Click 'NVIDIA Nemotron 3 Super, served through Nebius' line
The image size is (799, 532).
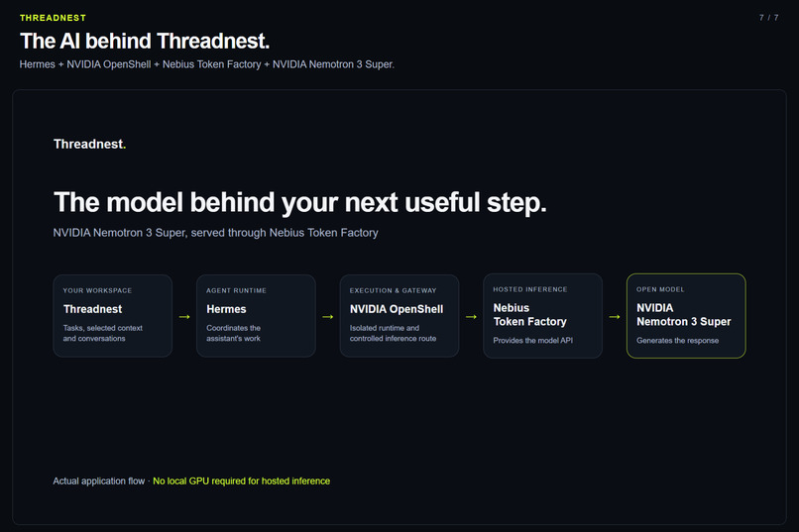[x=215, y=233]
